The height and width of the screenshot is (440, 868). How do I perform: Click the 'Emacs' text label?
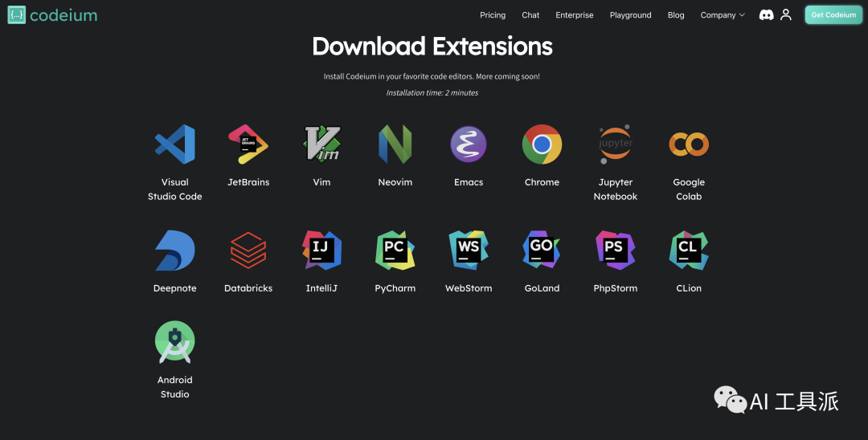click(x=469, y=181)
